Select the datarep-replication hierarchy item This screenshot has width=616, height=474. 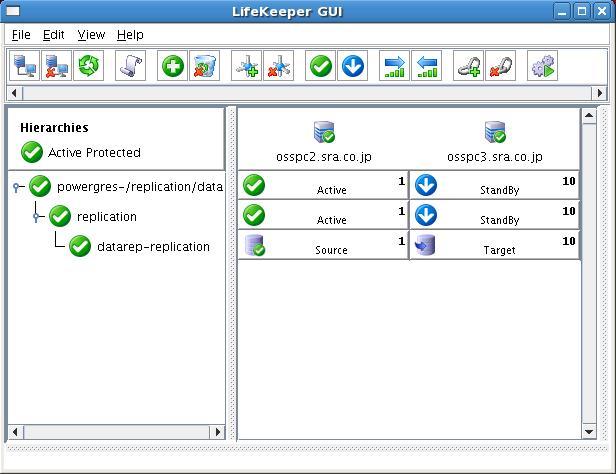tap(153, 247)
